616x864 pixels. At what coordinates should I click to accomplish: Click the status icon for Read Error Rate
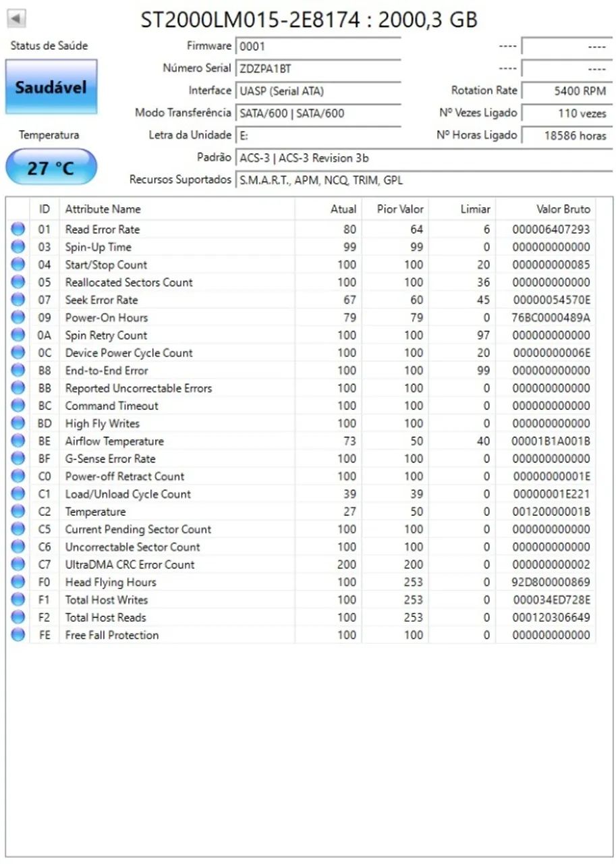[18, 230]
